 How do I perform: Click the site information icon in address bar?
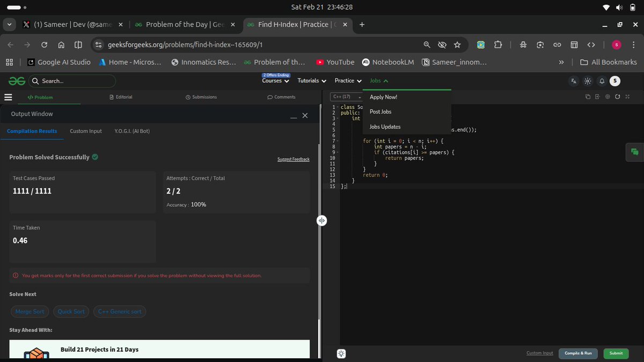click(x=98, y=45)
